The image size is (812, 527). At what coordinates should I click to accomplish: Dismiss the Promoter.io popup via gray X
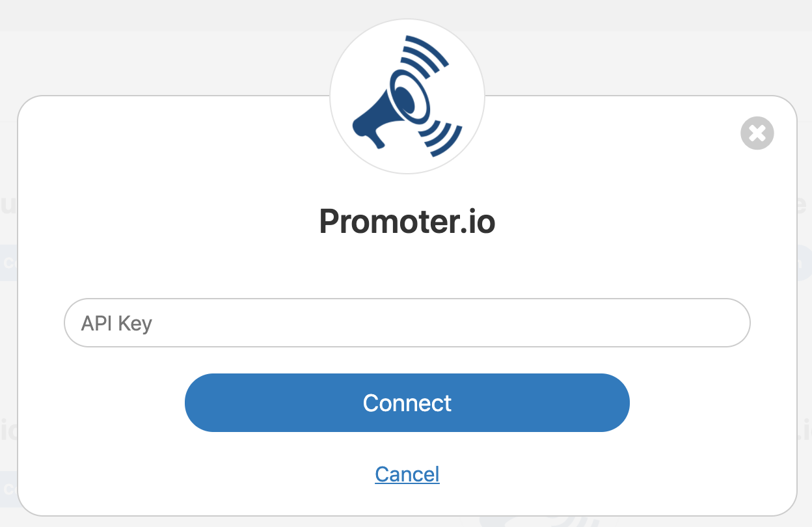pos(757,133)
